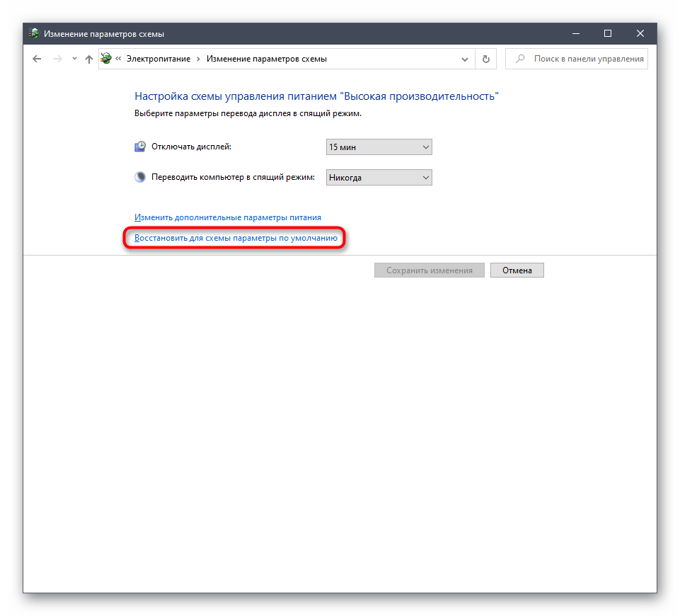Click the Power Options icon in title bar
The height and width of the screenshot is (616, 680).
coord(34,33)
